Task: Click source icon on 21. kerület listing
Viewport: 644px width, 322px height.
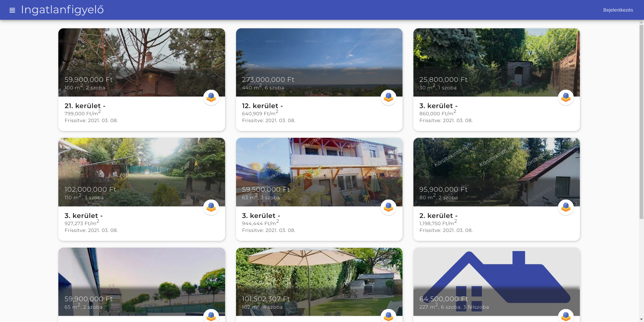Action: click(211, 98)
